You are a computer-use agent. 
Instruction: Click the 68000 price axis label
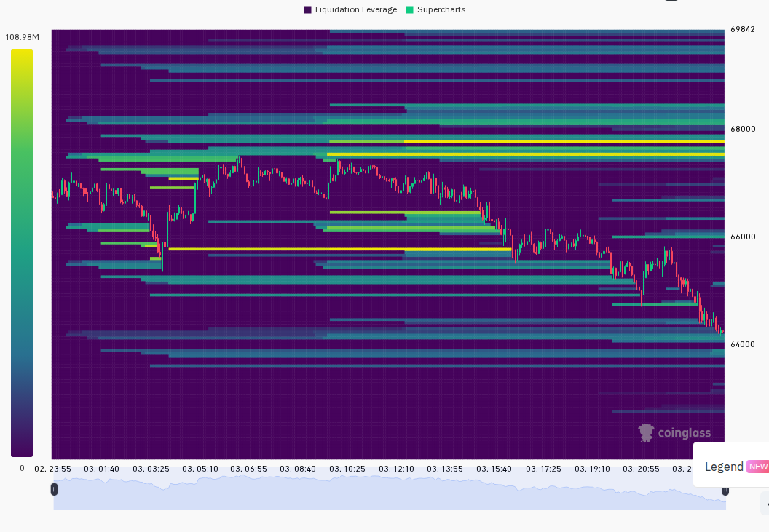[x=743, y=129]
